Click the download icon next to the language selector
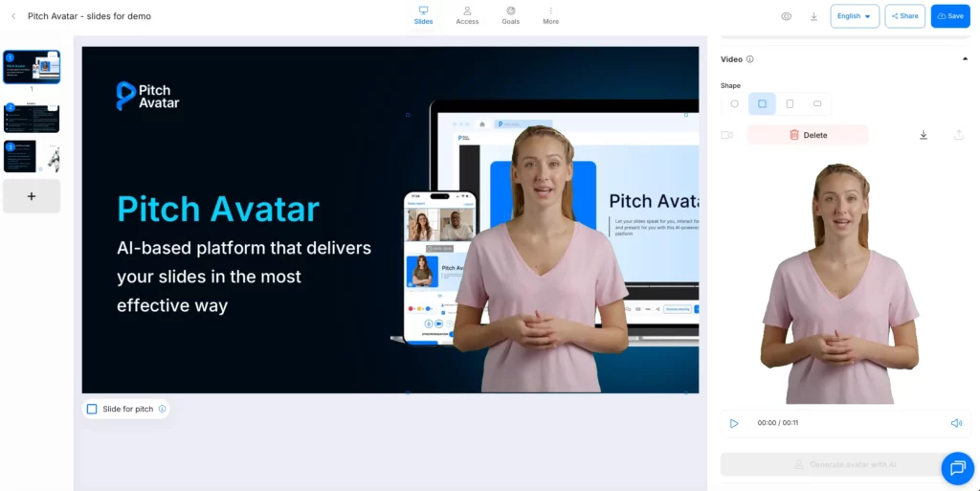This screenshot has height=491, width=980. click(x=813, y=16)
